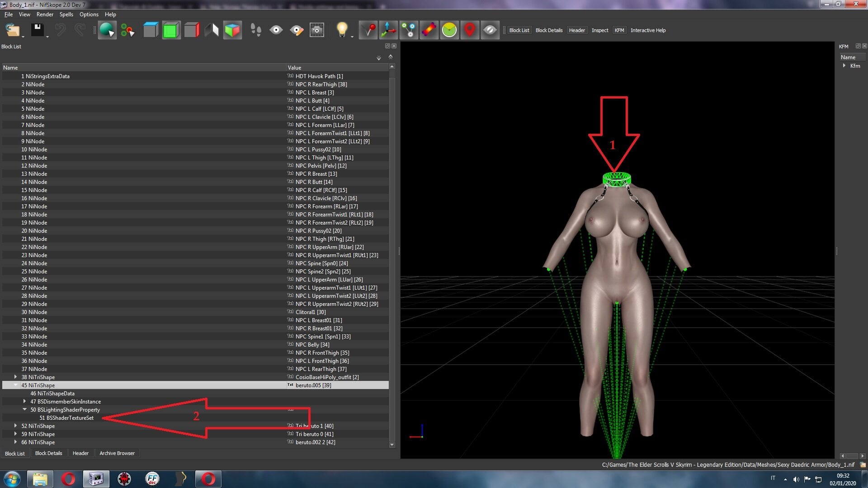The height and width of the screenshot is (488, 868).
Task: Click the down chevron above Value column
Action: pyautogui.click(x=379, y=58)
